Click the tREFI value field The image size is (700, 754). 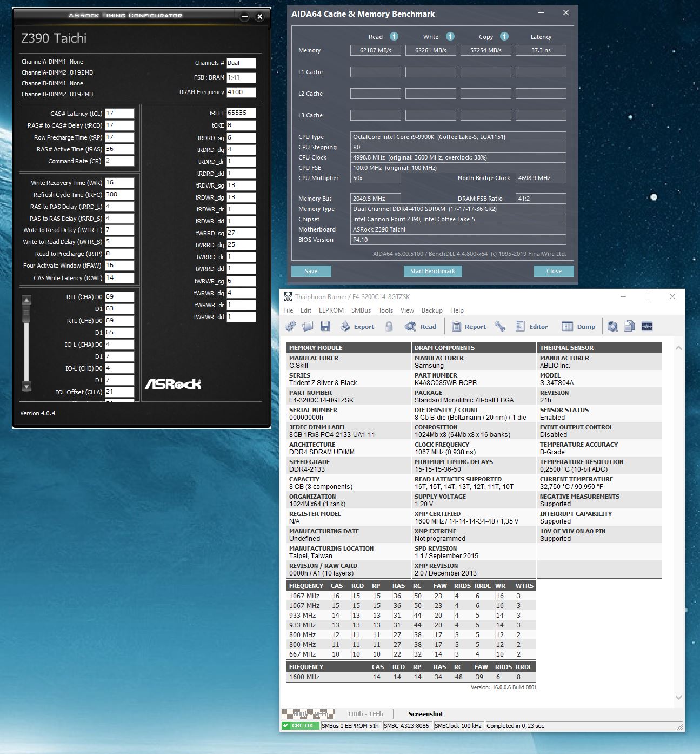click(x=241, y=113)
